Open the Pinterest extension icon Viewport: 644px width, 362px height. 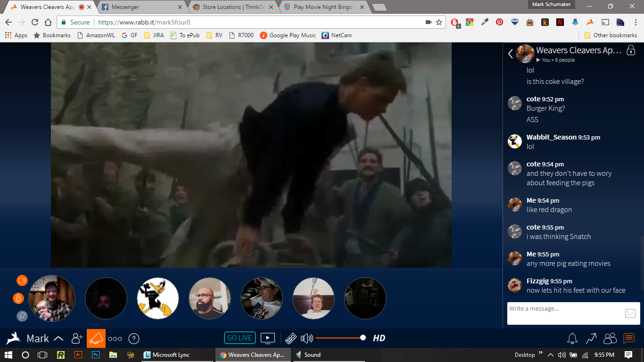click(499, 22)
